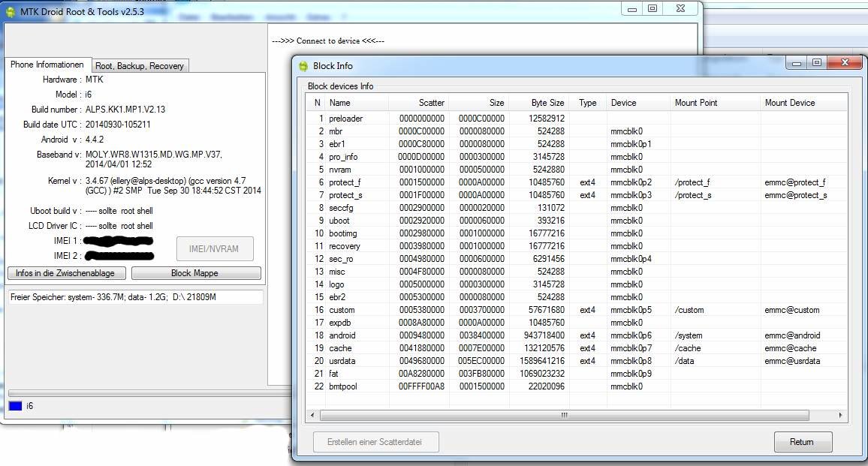Sort by the Name column header
The image size is (868, 466).
click(x=357, y=103)
